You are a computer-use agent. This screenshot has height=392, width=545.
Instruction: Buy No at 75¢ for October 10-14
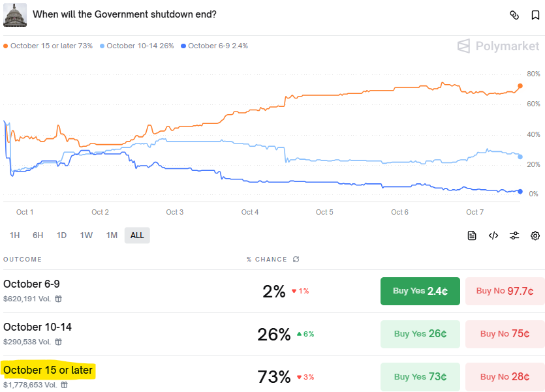pos(505,334)
